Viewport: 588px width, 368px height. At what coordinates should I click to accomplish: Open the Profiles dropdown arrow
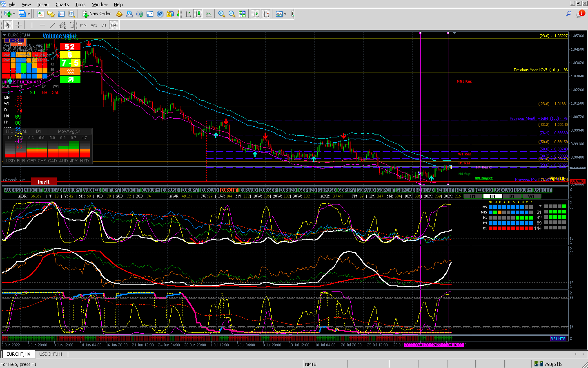point(28,14)
